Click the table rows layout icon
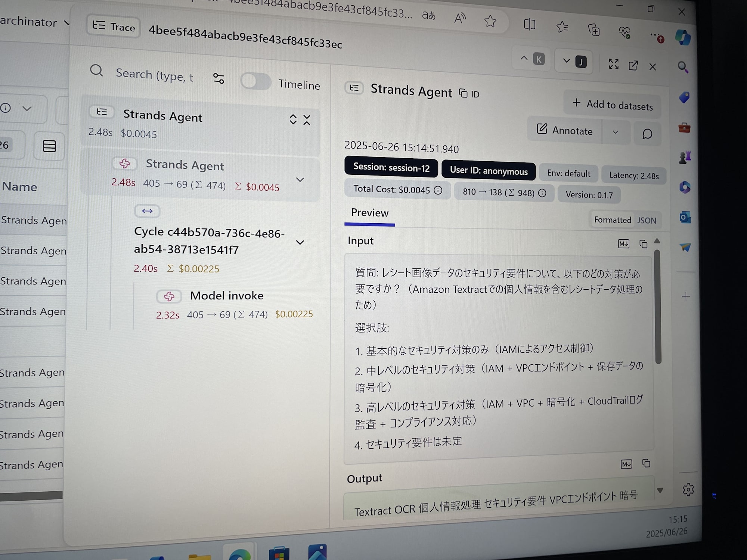This screenshot has height=560, width=747. [49, 146]
